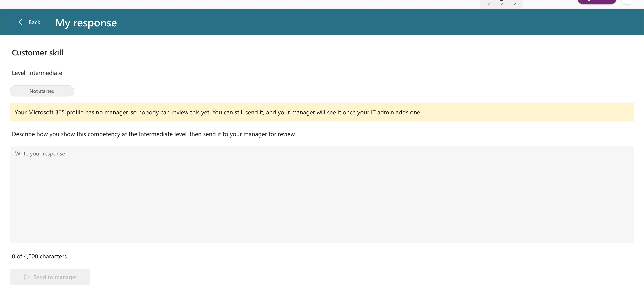Click the 'Level: Intermediate' text
The image size is (644, 290).
(37, 73)
